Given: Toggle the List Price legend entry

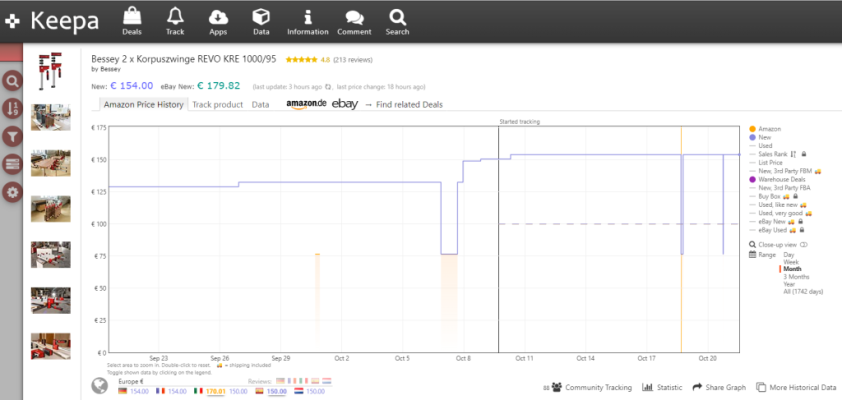Looking at the screenshot, I should 766,162.
